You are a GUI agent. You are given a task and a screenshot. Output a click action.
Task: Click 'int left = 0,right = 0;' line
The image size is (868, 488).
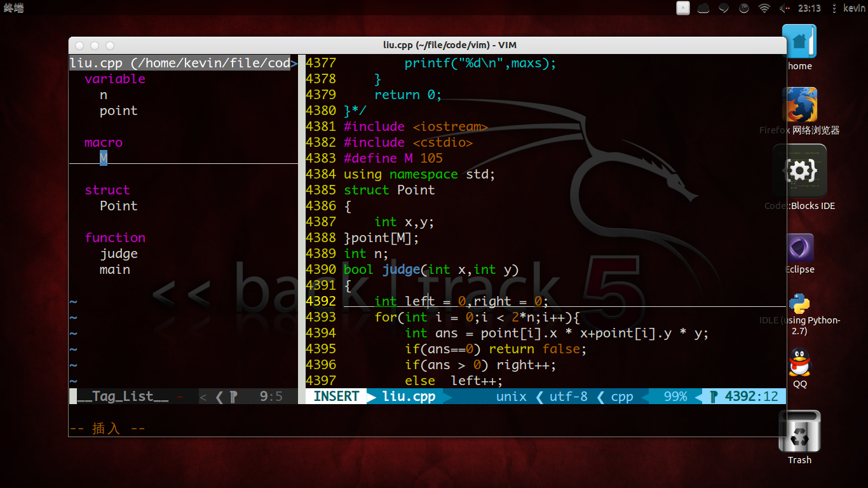click(x=461, y=301)
